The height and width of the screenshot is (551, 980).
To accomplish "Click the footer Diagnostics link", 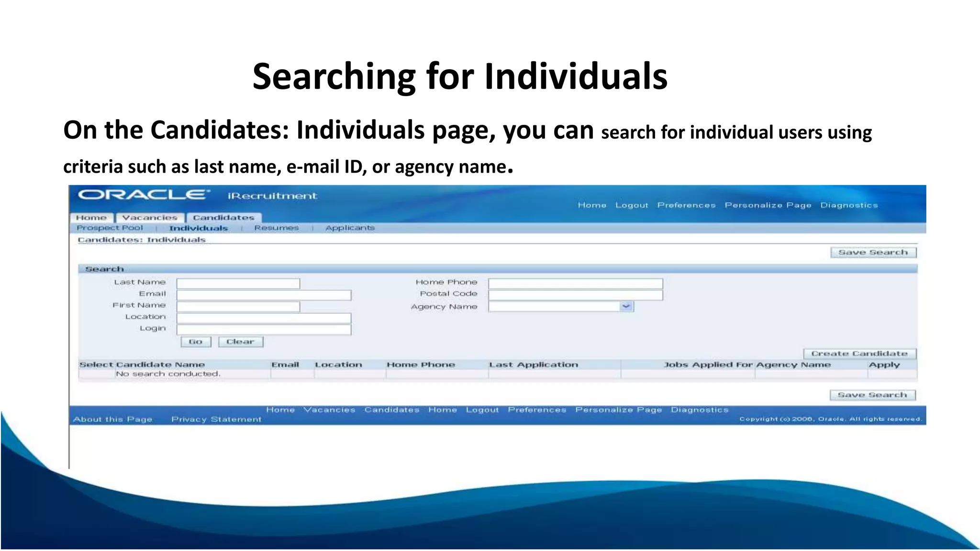I will (x=700, y=410).
